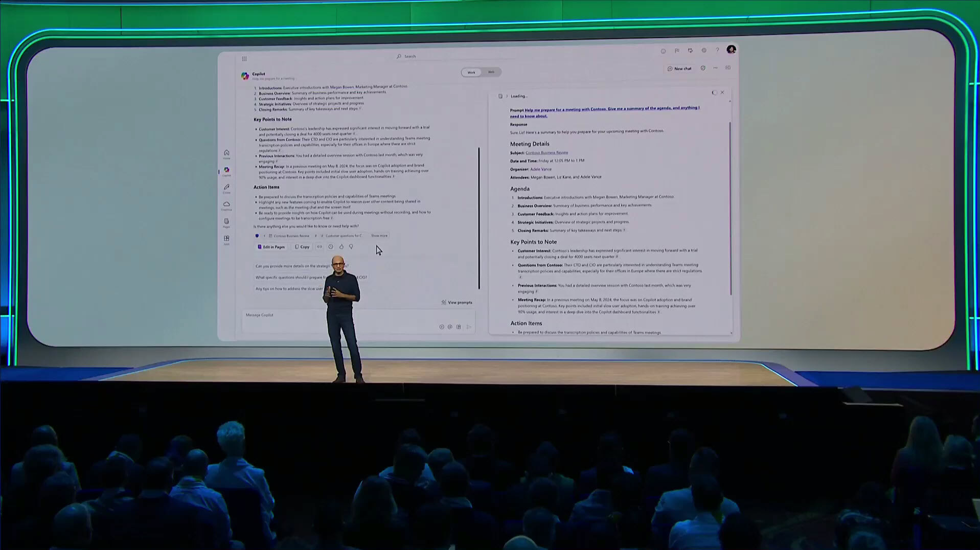Open the app launcher grid icon
This screenshot has width=980, height=550.
244,59
